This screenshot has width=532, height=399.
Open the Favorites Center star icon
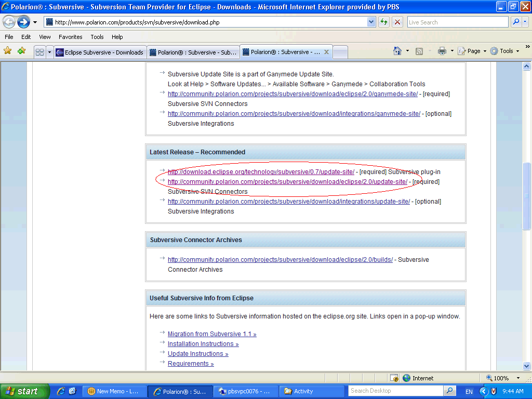pyautogui.click(x=7, y=51)
